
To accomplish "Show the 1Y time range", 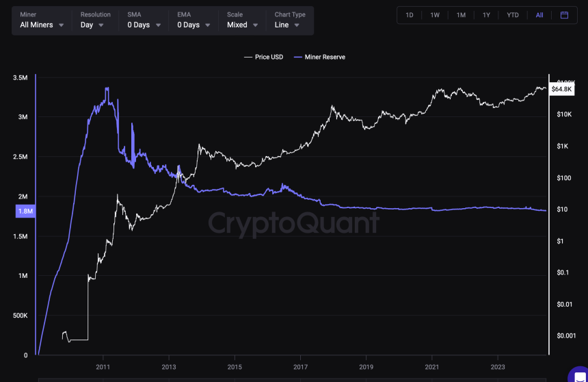I will pyautogui.click(x=486, y=15).
